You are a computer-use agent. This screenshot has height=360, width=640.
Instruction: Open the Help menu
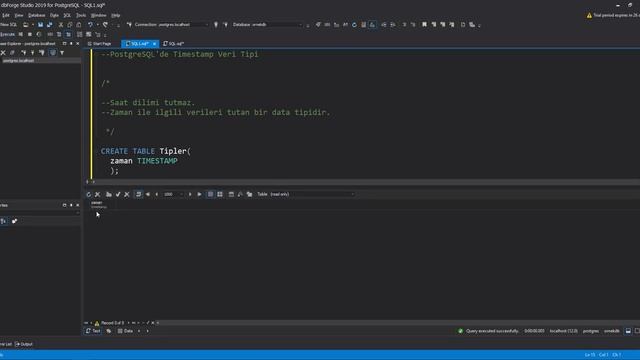tap(116, 16)
